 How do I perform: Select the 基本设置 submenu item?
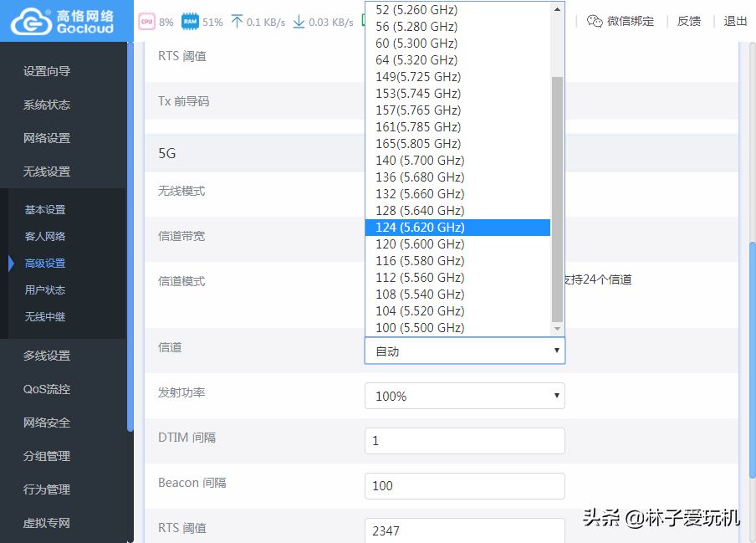pos(45,209)
